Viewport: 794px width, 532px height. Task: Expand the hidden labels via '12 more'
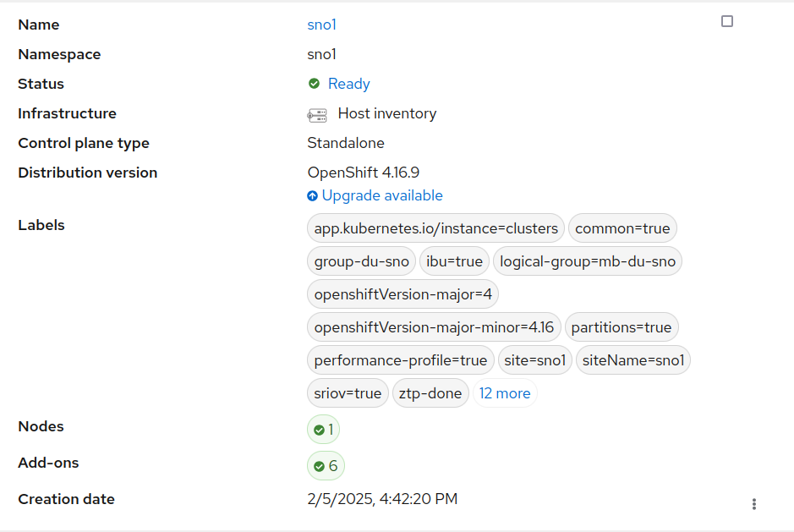pos(505,393)
